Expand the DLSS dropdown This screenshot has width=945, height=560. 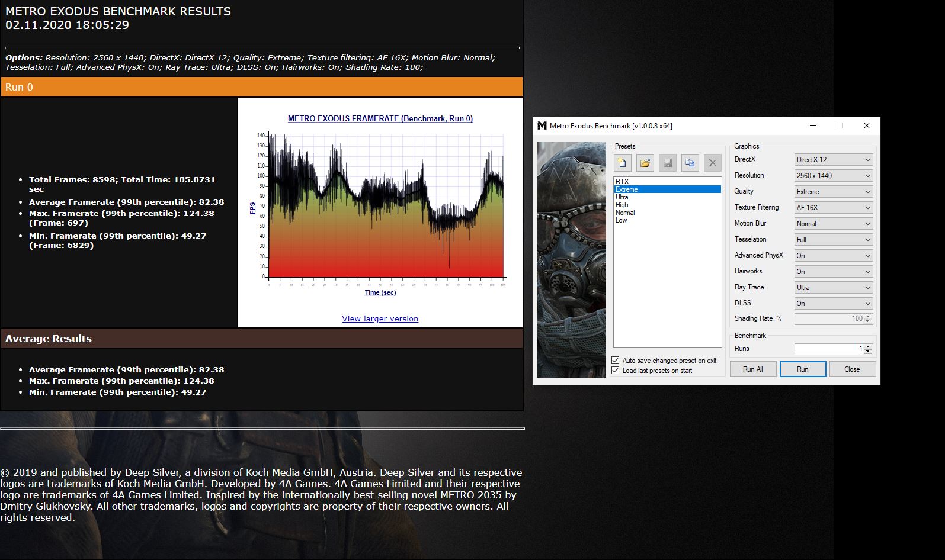(x=834, y=304)
